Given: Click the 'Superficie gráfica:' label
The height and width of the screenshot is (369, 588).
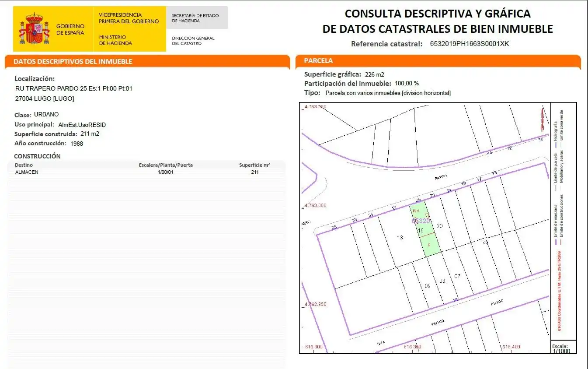Looking at the screenshot, I should [333, 74].
